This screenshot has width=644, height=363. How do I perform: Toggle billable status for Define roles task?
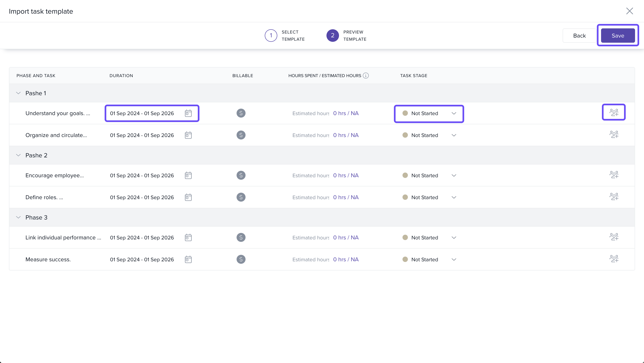click(241, 197)
